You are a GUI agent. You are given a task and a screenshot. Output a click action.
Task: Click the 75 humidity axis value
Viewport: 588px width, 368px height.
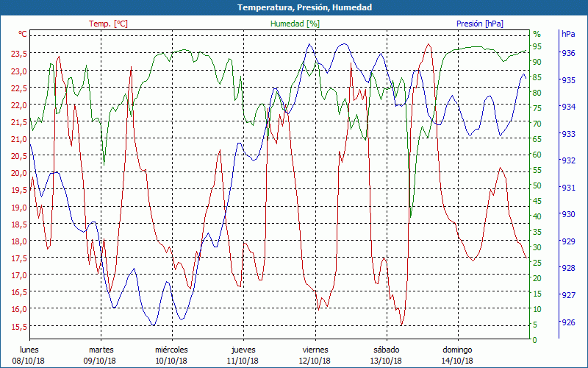tap(537, 108)
